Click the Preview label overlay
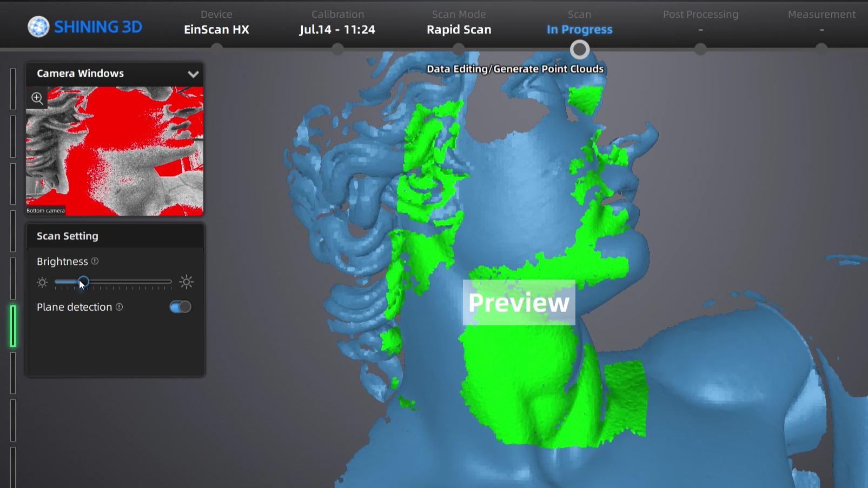This screenshot has height=488, width=868. 519,302
